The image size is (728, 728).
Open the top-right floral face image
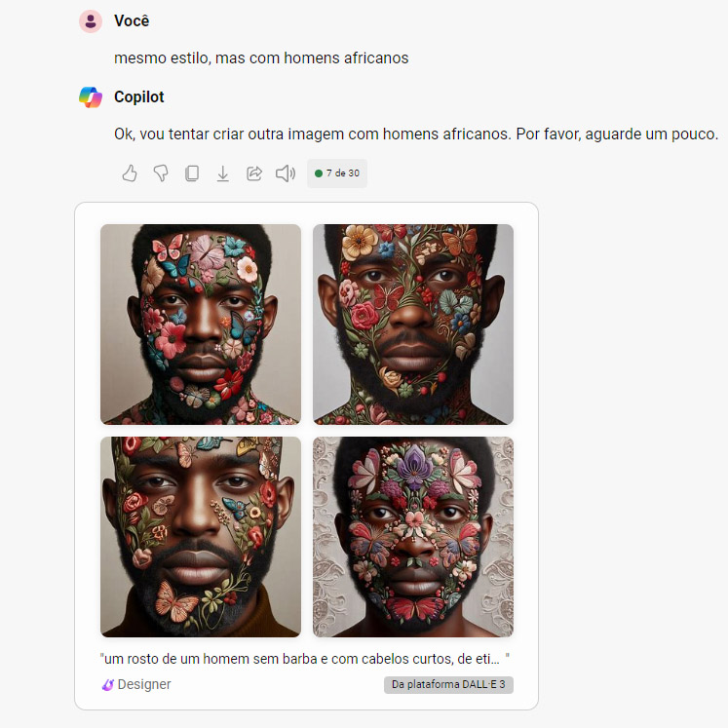click(413, 325)
